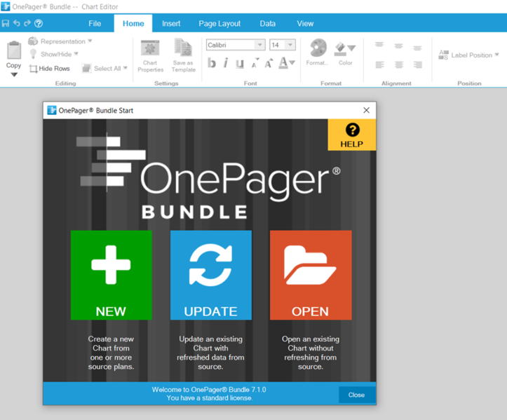Click the font color A icon
Image resolution: width=507 pixels, height=420 pixels.
[x=283, y=62]
